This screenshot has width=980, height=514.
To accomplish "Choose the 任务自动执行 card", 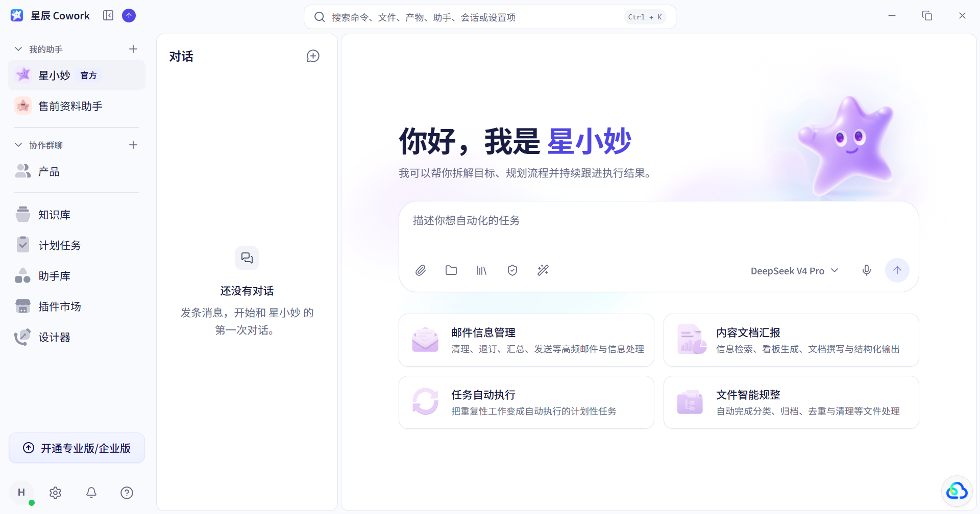I will point(526,402).
